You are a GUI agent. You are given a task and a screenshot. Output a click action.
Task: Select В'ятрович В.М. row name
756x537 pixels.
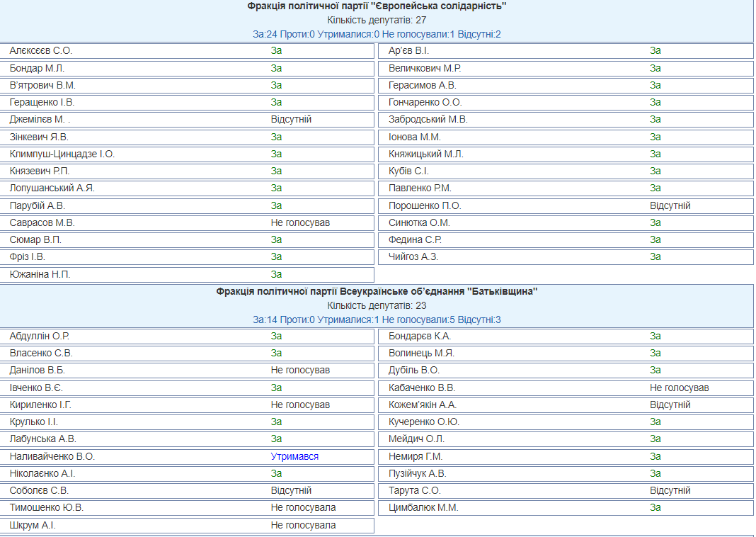pyautogui.click(x=42, y=86)
